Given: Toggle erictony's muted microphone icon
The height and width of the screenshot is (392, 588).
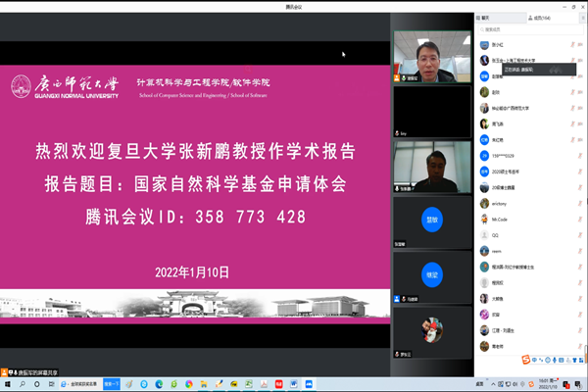Looking at the screenshot, I should pyautogui.click(x=580, y=203).
